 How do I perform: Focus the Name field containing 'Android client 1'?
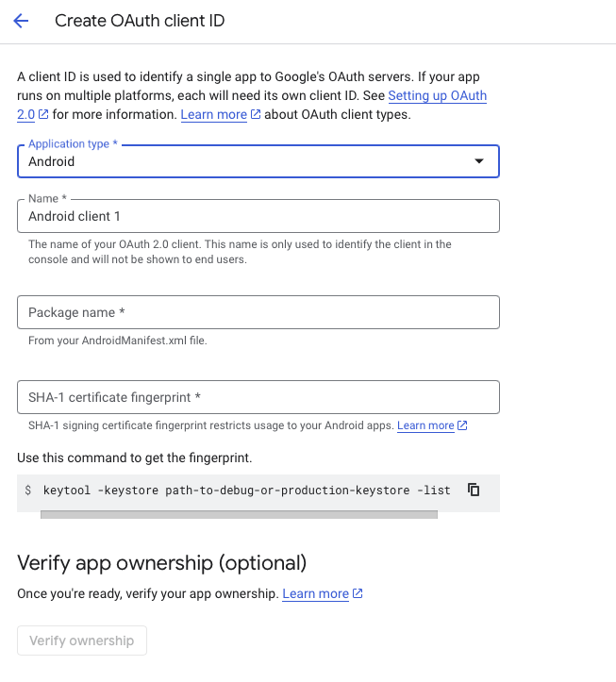tap(258, 216)
